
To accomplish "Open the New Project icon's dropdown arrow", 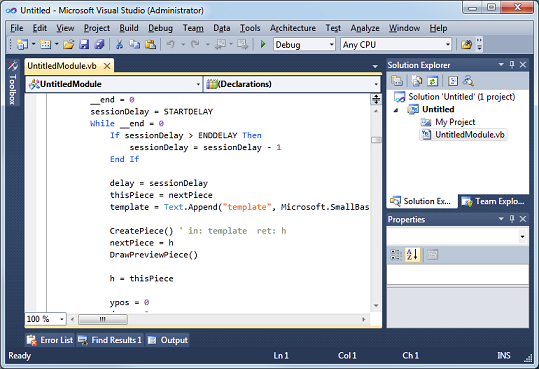I will click(x=33, y=44).
